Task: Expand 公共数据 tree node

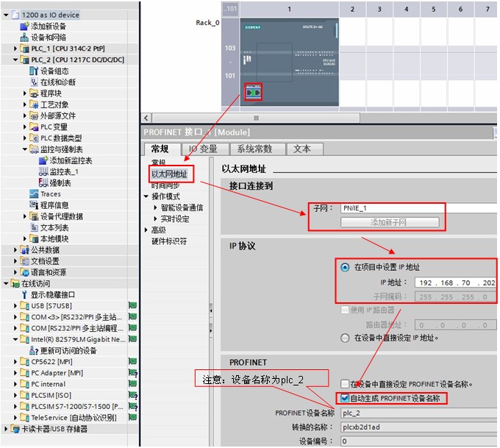Action: click(x=15, y=250)
